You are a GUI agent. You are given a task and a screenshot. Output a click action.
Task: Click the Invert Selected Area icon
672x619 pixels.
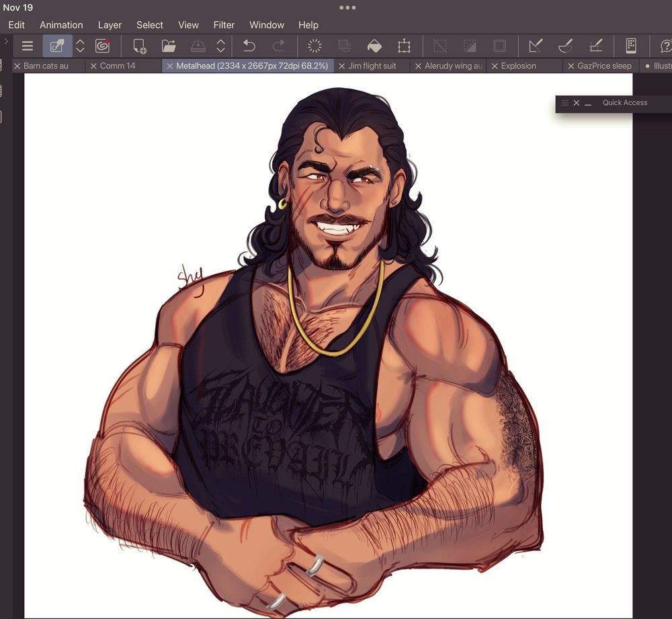pyautogui.click(x=470, y=46)
